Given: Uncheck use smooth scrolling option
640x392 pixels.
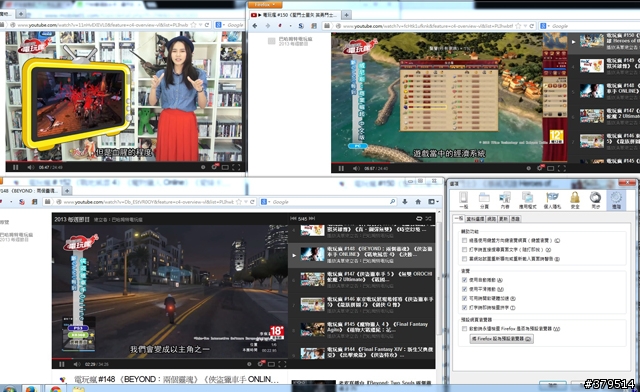Looking at the screenshot, I should pyautogui.click(x=464, y=289).
